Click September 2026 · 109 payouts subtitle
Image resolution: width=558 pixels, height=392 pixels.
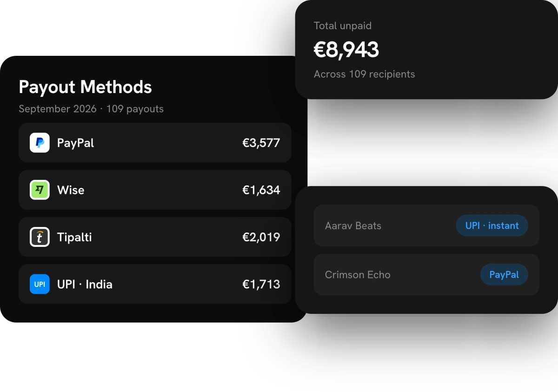pyautogui.click(x=91, y=109)
